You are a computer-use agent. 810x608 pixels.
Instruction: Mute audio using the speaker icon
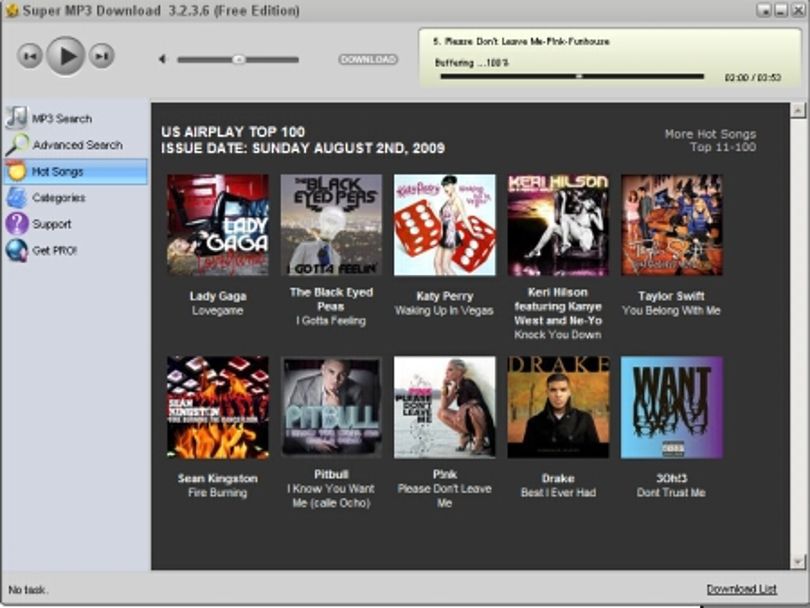162,59
